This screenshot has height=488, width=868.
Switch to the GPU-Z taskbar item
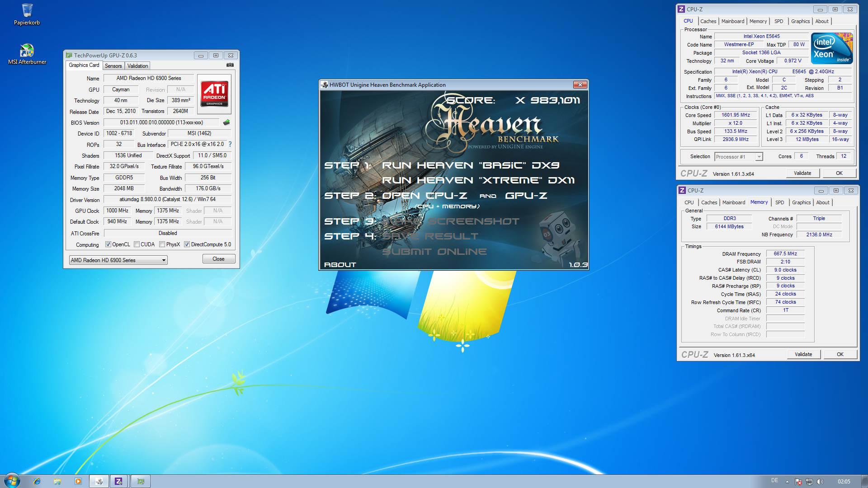tap(141, 481)
